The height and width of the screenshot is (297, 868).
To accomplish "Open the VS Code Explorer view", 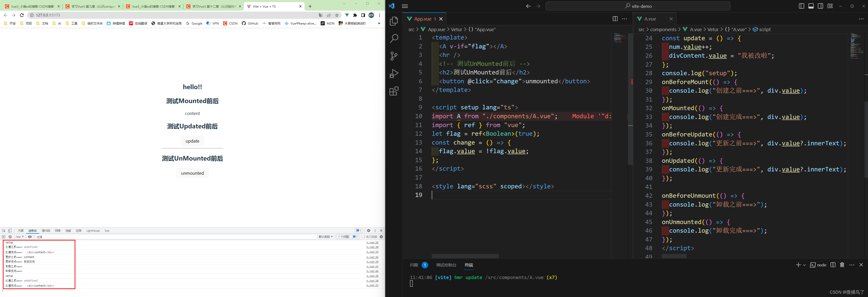I will pos(394,21).
